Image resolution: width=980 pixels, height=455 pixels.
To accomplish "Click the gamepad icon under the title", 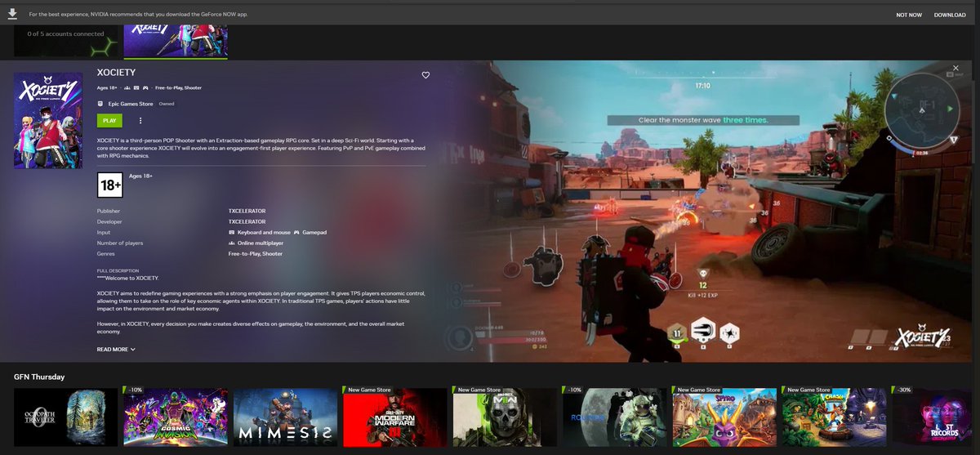I will (145, 87).
